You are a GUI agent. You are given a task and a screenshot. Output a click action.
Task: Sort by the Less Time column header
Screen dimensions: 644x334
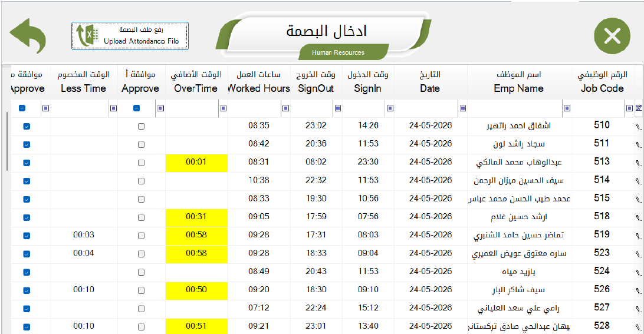pyautogui.click(x=83, y=82)
